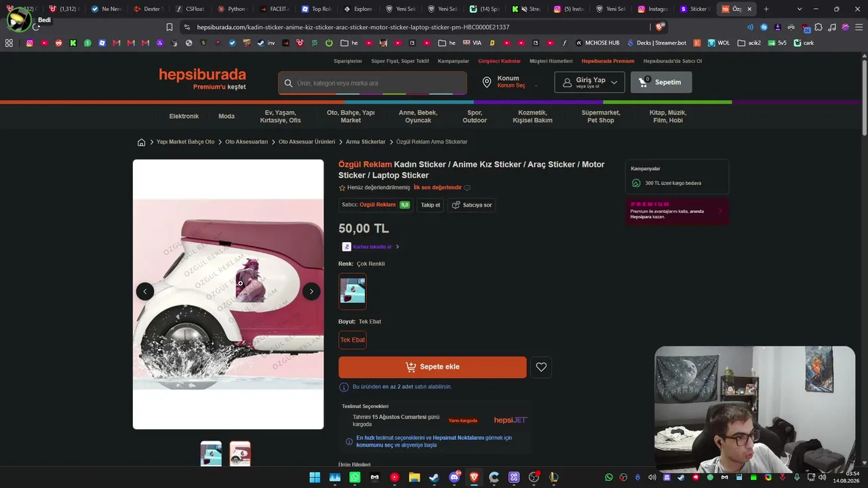Click the breadcrumb home icon

141,142
